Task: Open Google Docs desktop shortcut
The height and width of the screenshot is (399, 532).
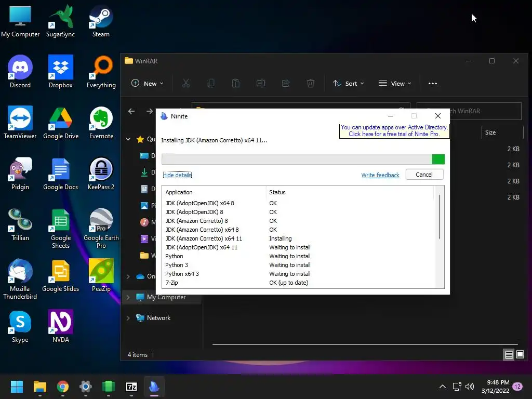Action: coord(60,174)
